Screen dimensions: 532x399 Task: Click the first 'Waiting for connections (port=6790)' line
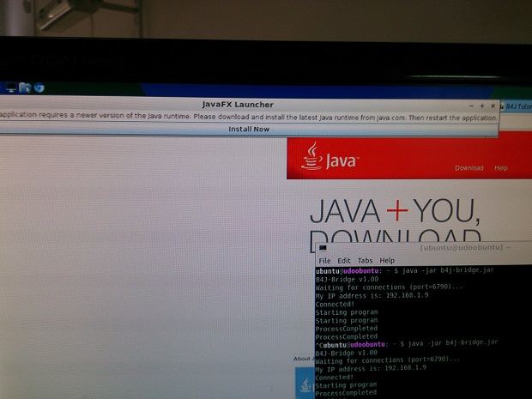pyautogui.click(x=389, y=287)
